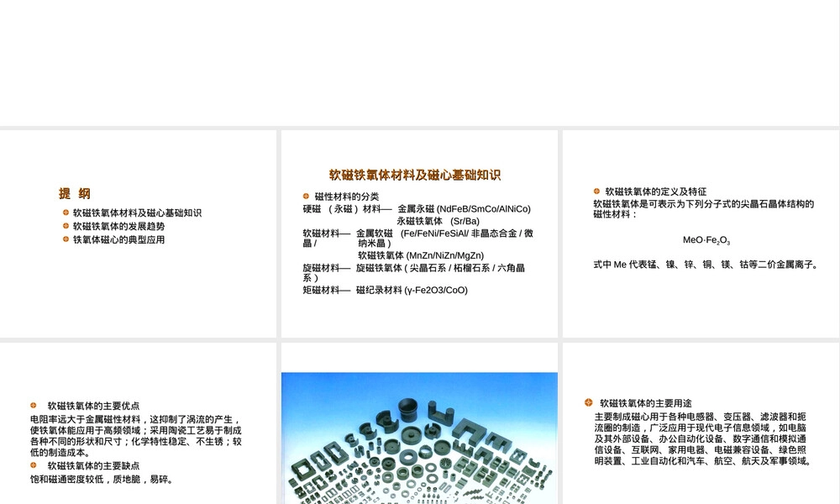Click the bullet 铁氧体磁心的典型应用
840x504 pixels.
coord(118,239)
